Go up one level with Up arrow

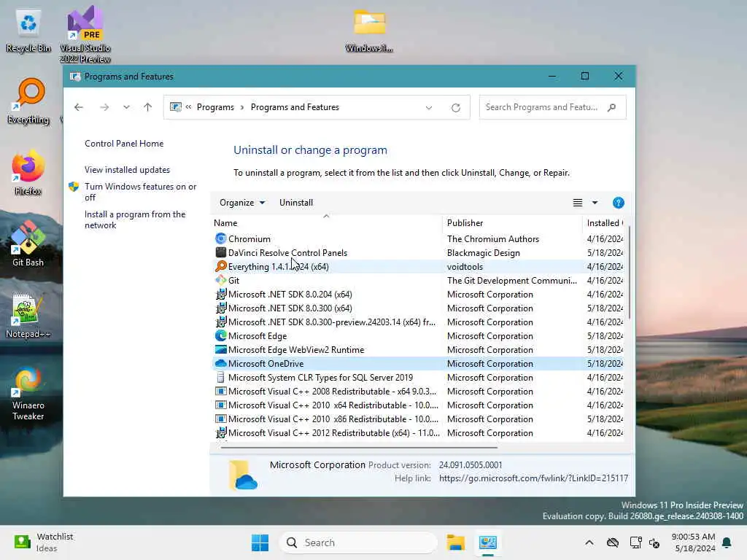coord(147,107)
